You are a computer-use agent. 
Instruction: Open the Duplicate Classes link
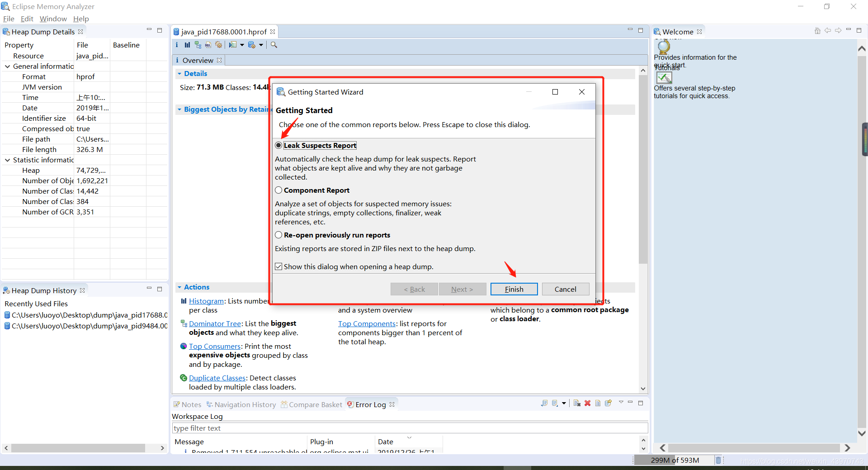pyautogui.click(x=217, y=378)
